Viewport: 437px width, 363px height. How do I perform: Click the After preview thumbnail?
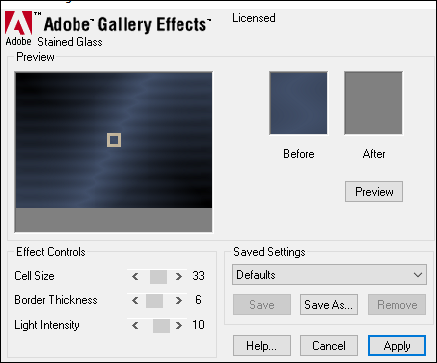373,103
